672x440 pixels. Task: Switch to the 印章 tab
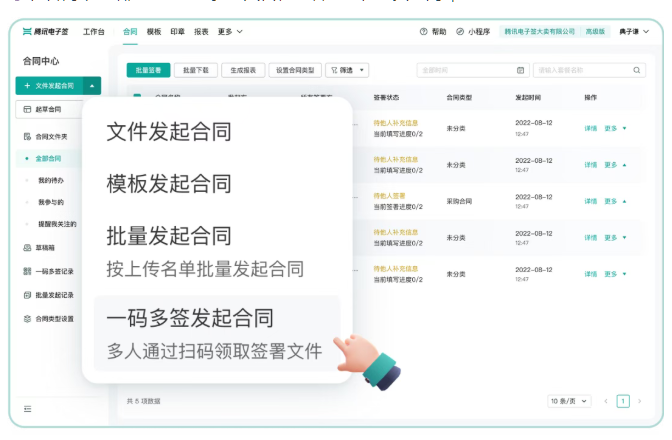click(x=177, y=32)
